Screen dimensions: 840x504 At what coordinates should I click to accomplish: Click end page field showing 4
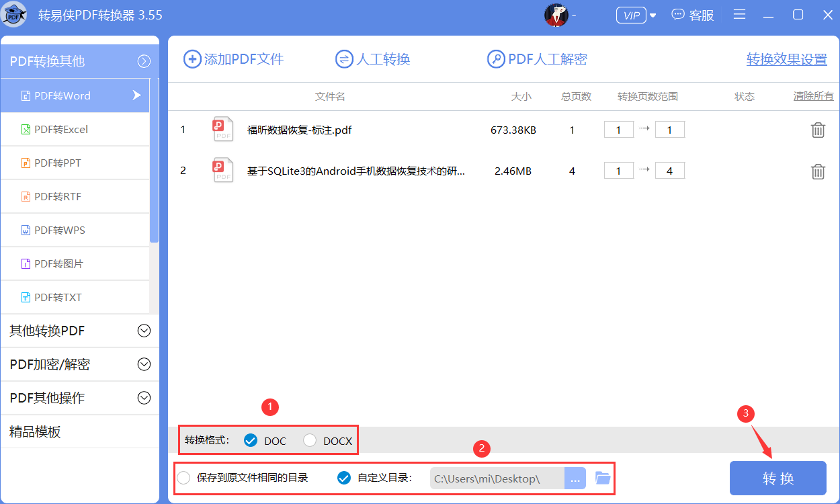pyautogui.click(x=670, y=171)
